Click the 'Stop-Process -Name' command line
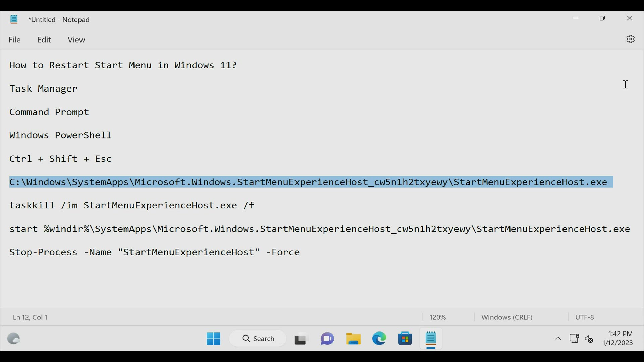 [x=155, y=252]
